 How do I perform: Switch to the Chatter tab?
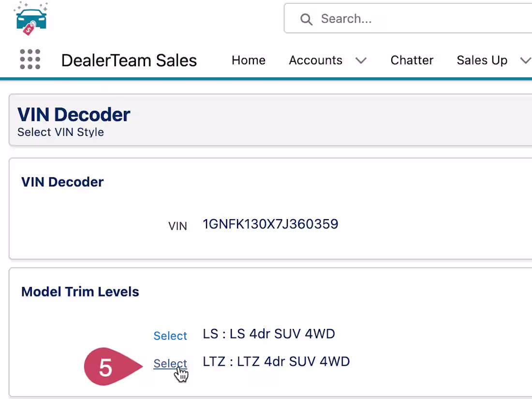[412, 60]
